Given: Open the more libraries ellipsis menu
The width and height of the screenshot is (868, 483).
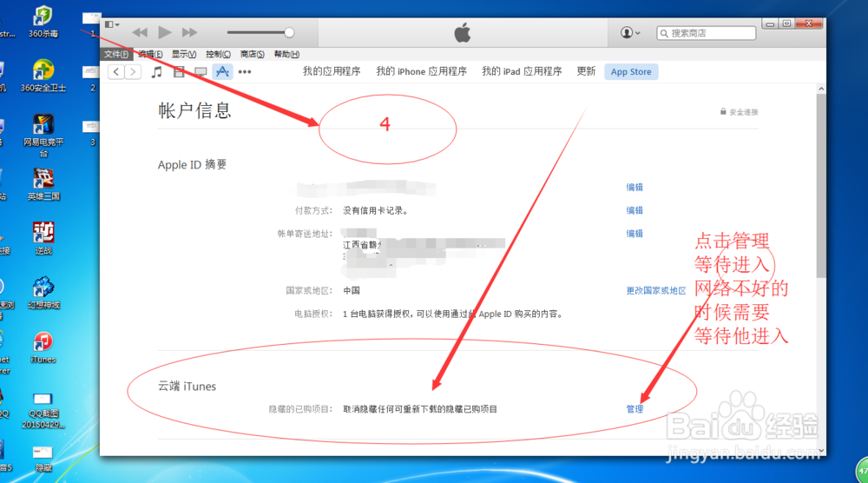Looking at the screenshot, I should (x=245, y=72).
